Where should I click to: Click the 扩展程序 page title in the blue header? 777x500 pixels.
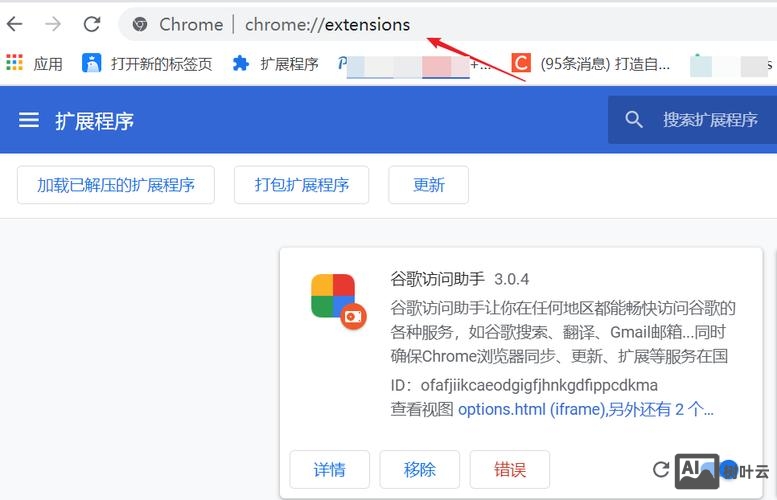tap(94, 120)
